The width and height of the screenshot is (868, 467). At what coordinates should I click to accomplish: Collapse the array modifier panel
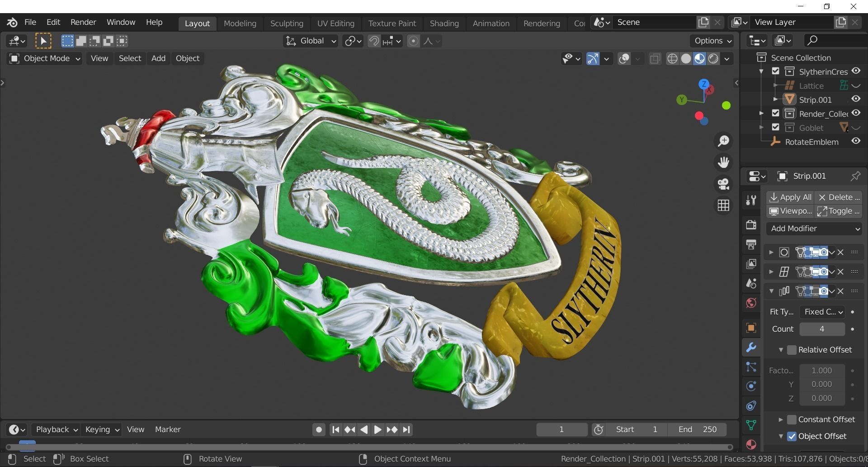(771, 291)
